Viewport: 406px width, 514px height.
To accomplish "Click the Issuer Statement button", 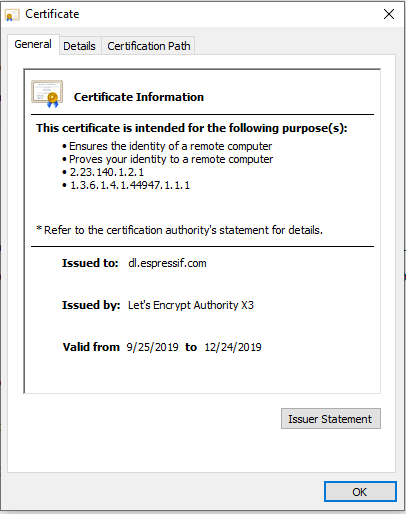I will (331, 419).
